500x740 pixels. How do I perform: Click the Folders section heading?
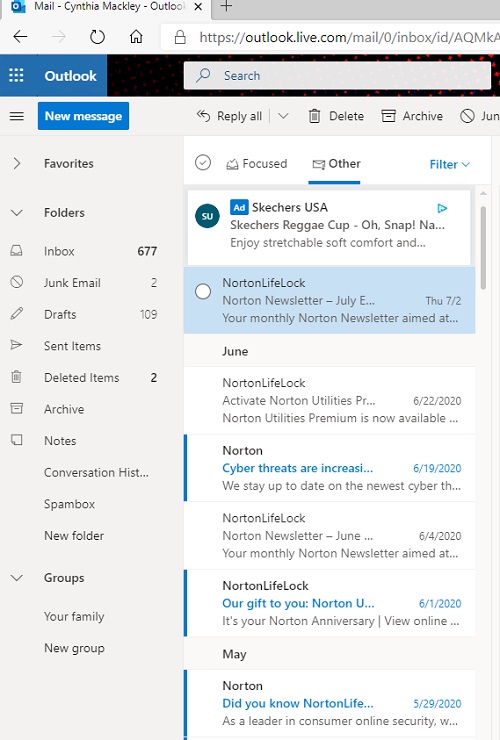coord(64,213)
